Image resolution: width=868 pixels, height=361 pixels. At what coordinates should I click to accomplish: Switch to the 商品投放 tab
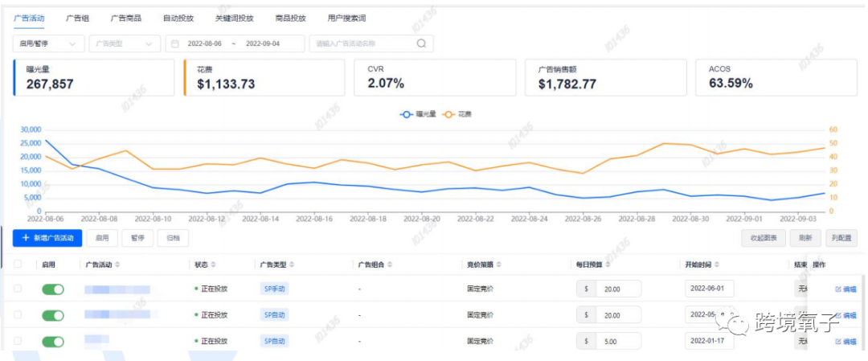click(291, 18)
